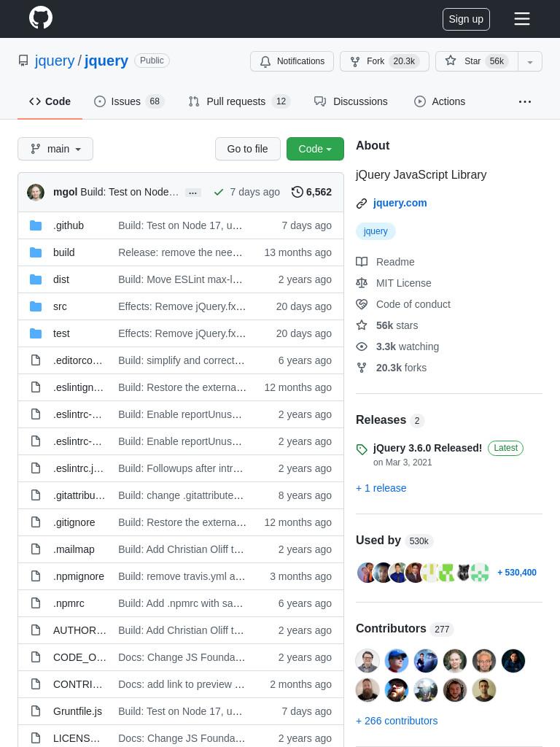Click the green checkmark commit status
This screenshot has height=747, width=560.
coord(219,192)
